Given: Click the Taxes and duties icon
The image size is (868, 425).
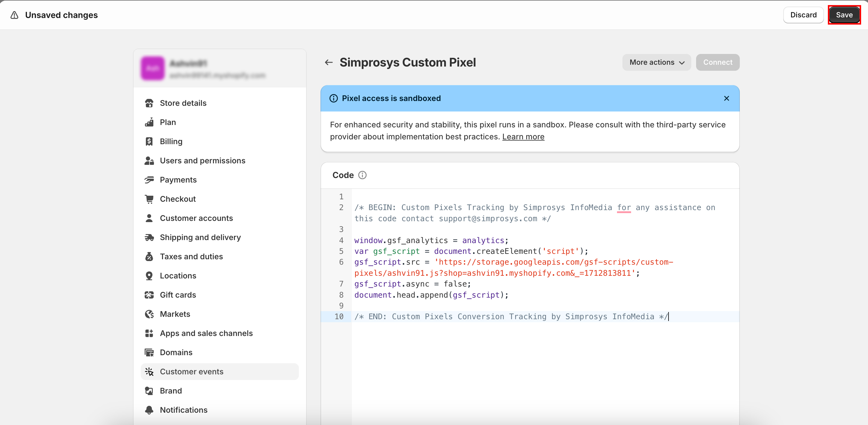Looking at the screenshot, I should 149,257.
